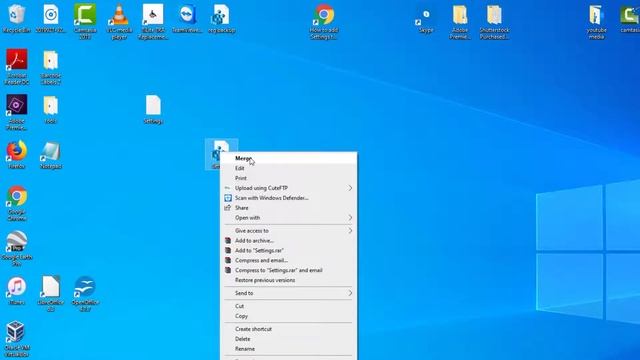Open the Adobe Premiere folder at top

click(460, 21)
